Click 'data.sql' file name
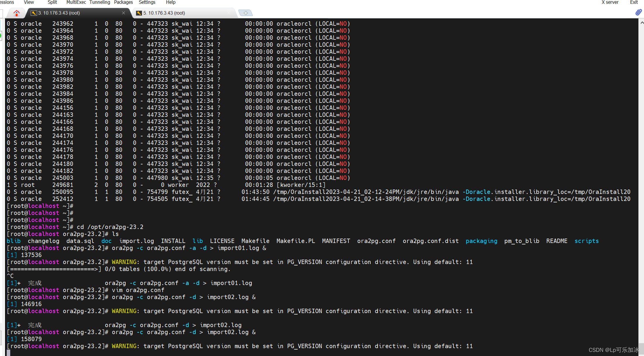The width and height of the screenshot is (644, 356). click(x=80, y=241)
